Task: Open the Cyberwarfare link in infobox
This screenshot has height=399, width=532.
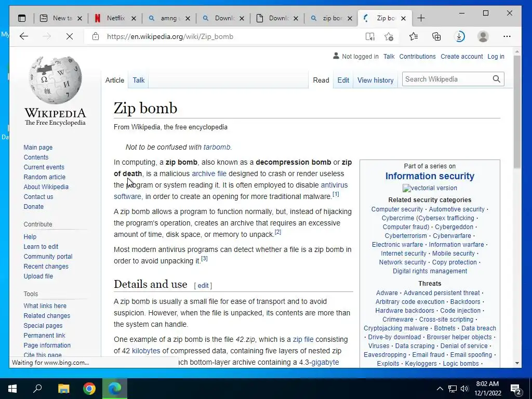Action: [451, 235]
